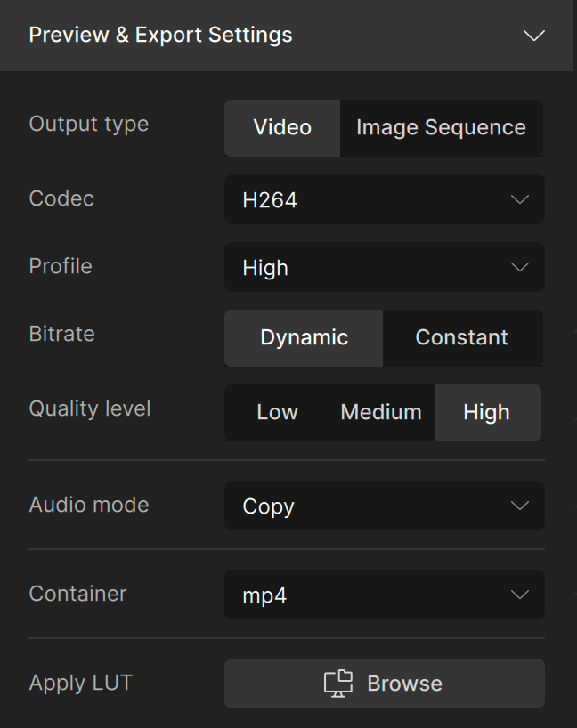Set quality level to Medium
The width and height of the screenshot is (577, 728).
pyautogui.click(x=381, y=413)
